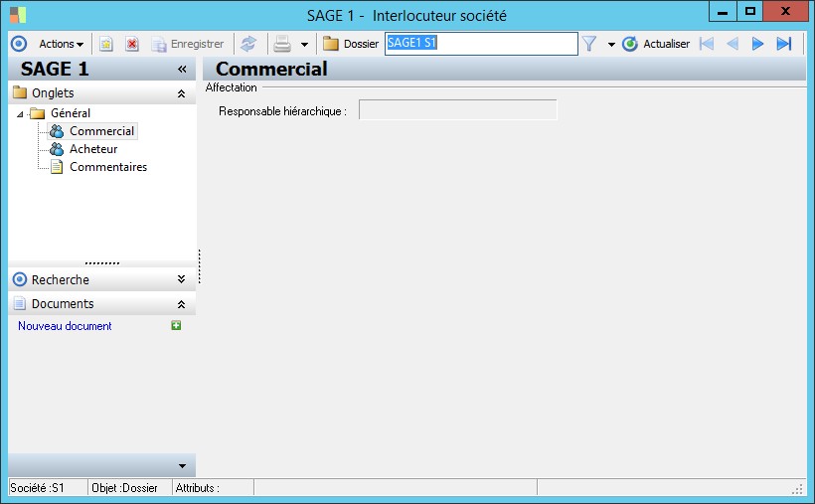Screen dimensions: 815x504
Task: Click the Dossier input field SAGE1 S1
Action: click(481, 44)
